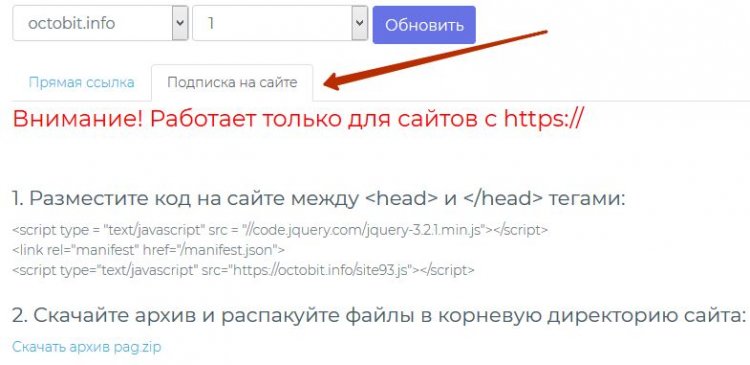Click the step 2 Скачайте архив heading
750x365 pixels.
(x=379, y=316)
